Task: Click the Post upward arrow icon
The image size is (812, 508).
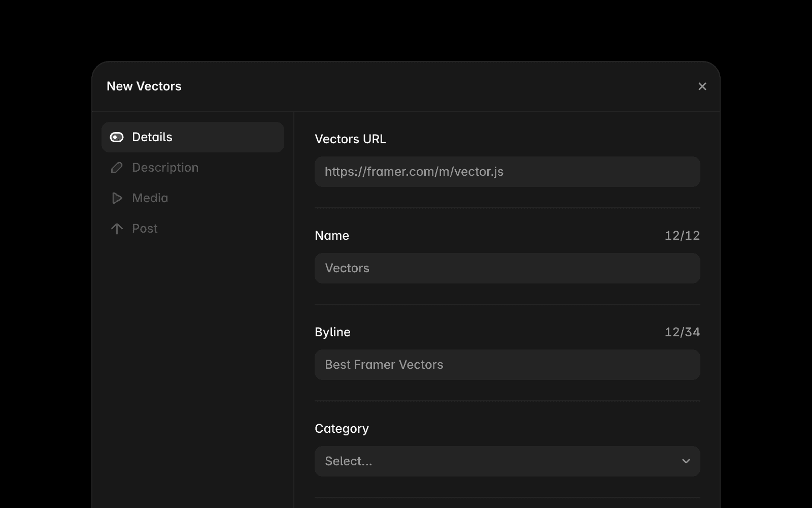Action: [117, 229]
